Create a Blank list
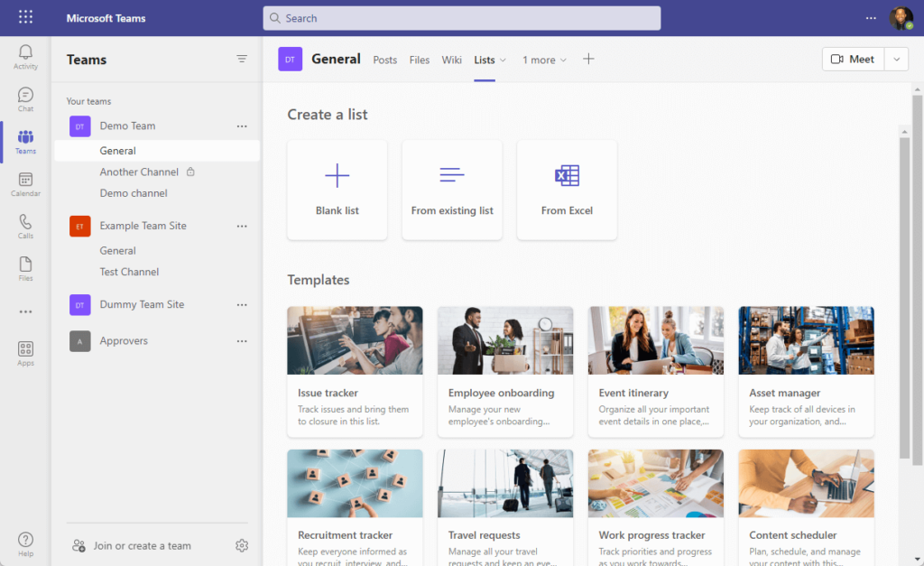Screen dimensions: 924x566 tap(337, 190)
